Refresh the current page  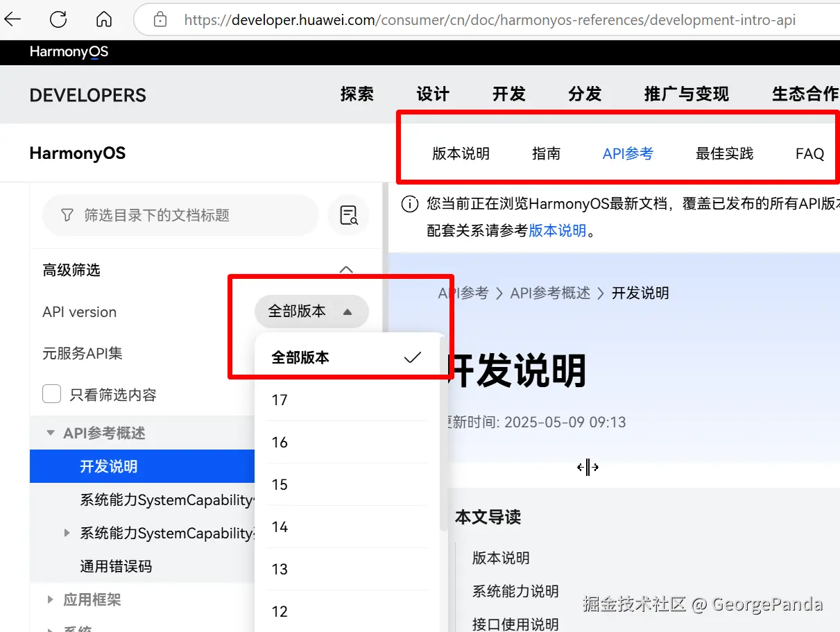coord(58,19)
